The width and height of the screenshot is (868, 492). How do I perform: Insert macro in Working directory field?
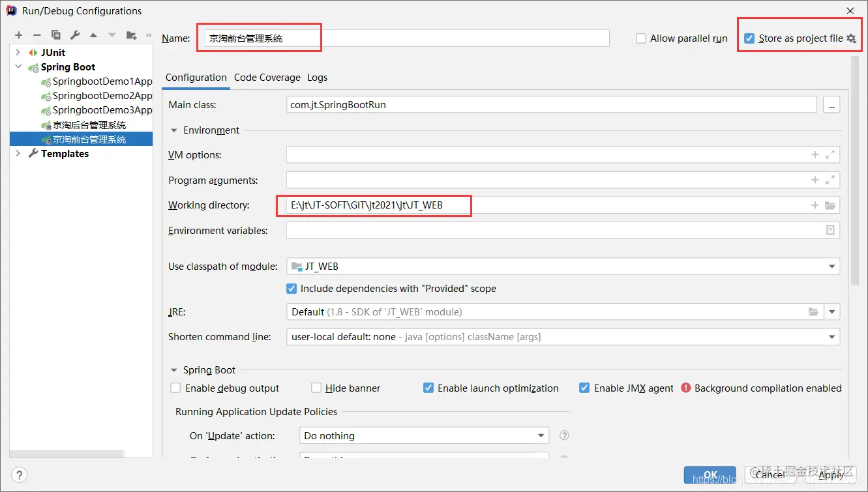[x=815, y=205]
